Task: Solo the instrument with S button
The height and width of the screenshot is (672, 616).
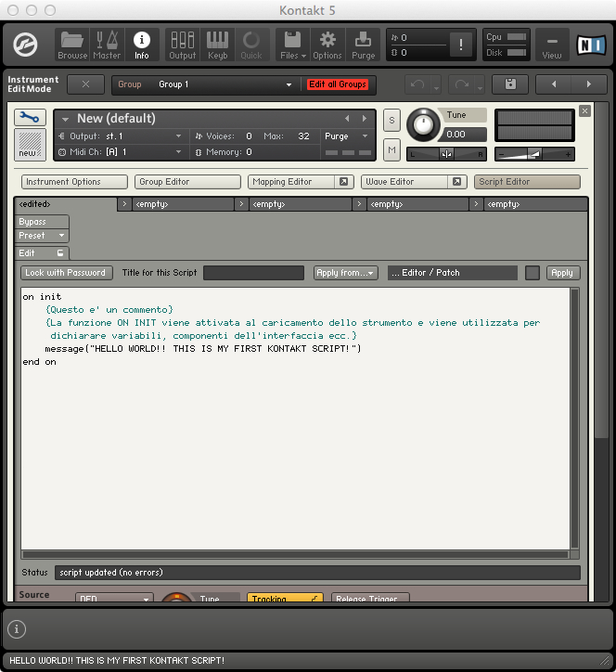Action: coord(391,121)
